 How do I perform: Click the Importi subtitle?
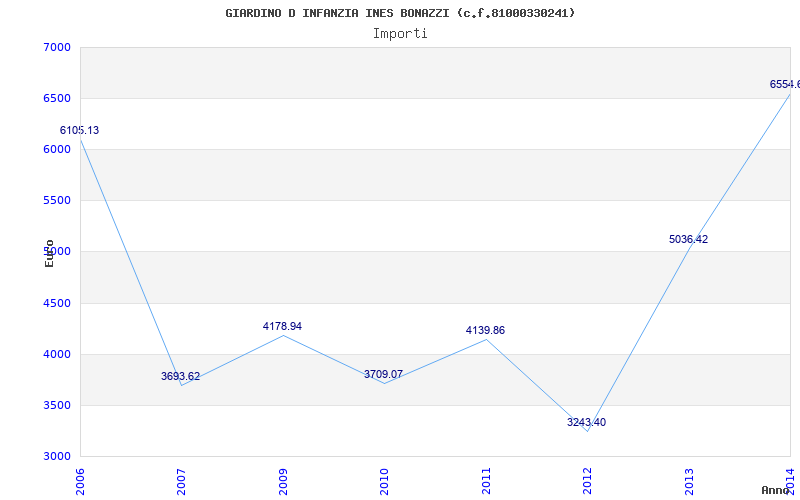point(400,34)
